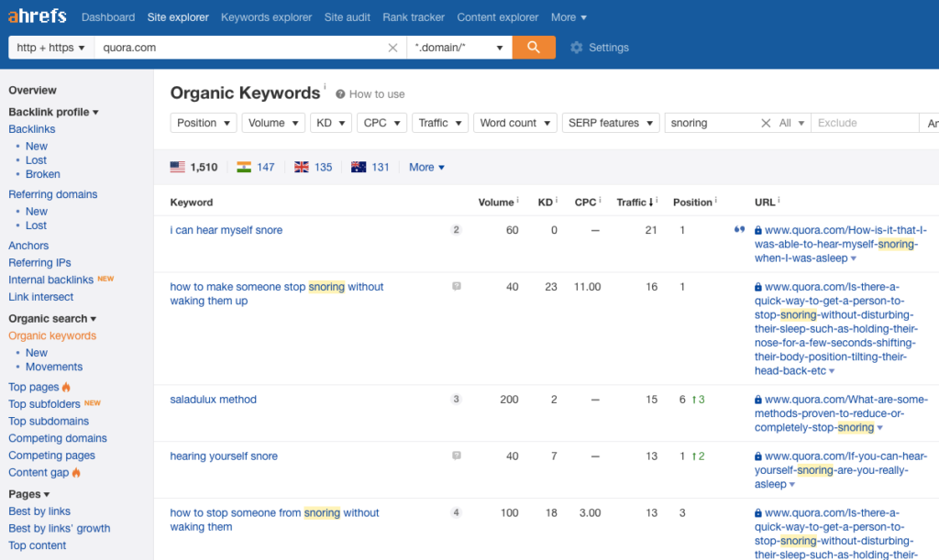Click the CPC column info icon
The height and width of the screenshot is (560, 939).
(x=600, y=200)
